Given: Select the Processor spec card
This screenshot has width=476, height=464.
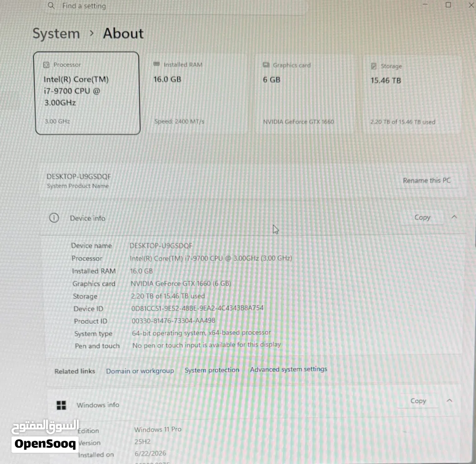Looking at the screenshot, I should [x=88, y=93].
